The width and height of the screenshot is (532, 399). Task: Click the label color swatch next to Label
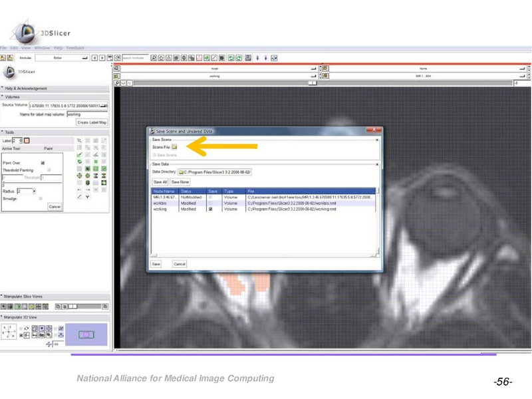tap(27, 140)
